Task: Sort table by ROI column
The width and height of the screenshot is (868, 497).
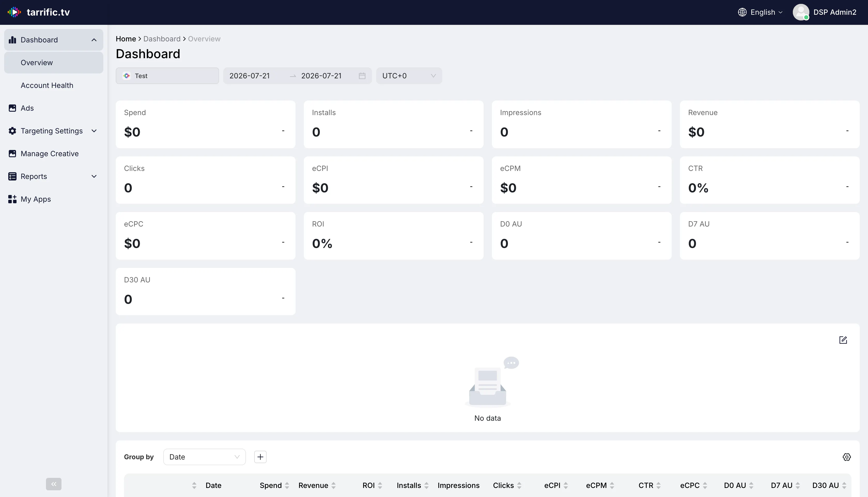Action: [x=380, y=485]
